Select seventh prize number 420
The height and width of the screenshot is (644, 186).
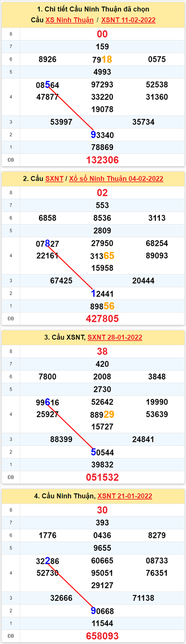pos(102,364)
